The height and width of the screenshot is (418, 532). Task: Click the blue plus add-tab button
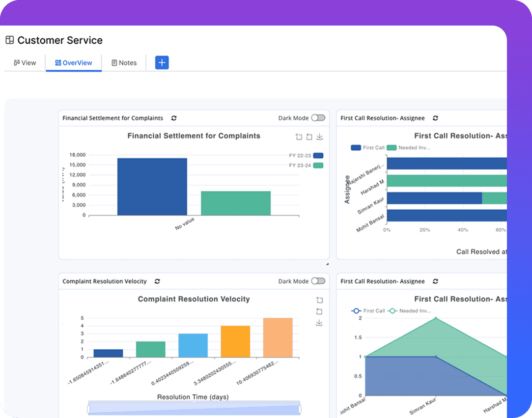tap(162, 62)
